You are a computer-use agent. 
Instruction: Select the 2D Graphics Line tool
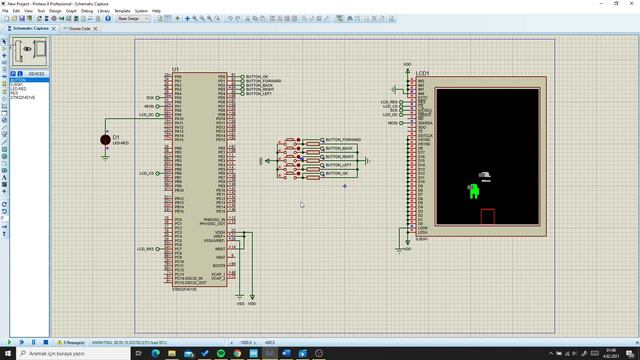4,142
